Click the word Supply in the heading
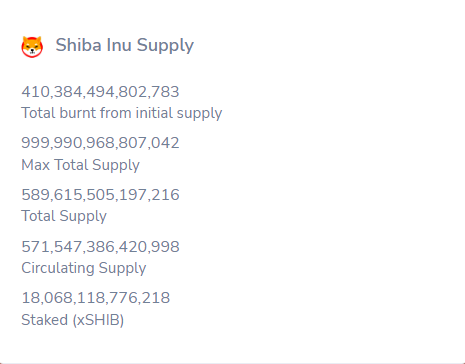 165,46
